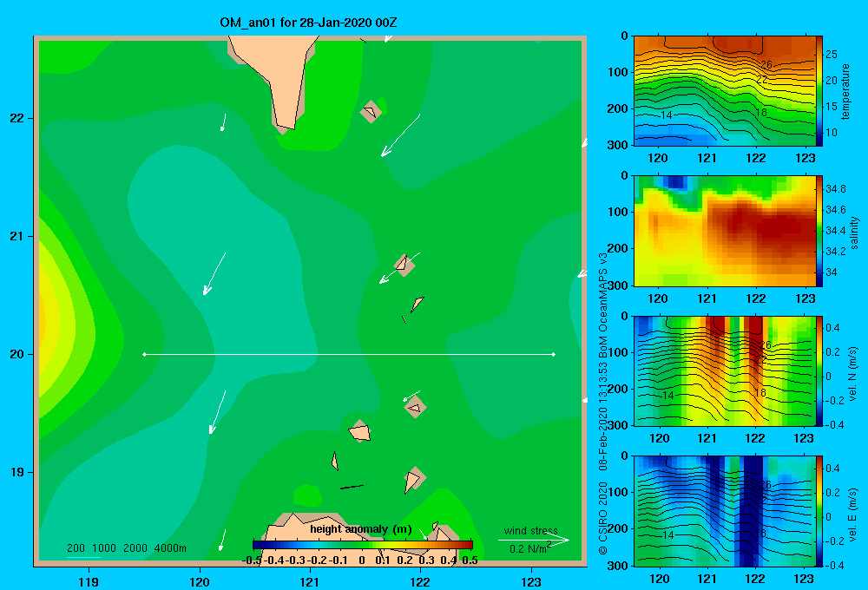Image resolution: width=868 pixels, height=590 pixels.
Task: Click the "wind stress" legend label
Action: (x=531, y=531)
